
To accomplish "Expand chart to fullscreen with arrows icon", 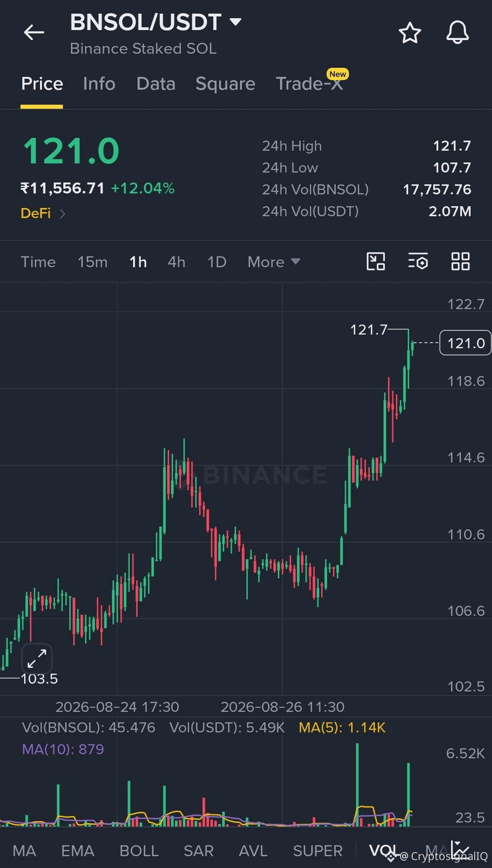I will [x=37, y=658].
